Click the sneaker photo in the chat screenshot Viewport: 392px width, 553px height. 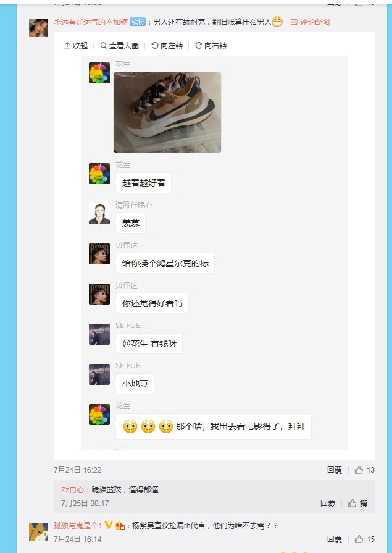point(167,112)
